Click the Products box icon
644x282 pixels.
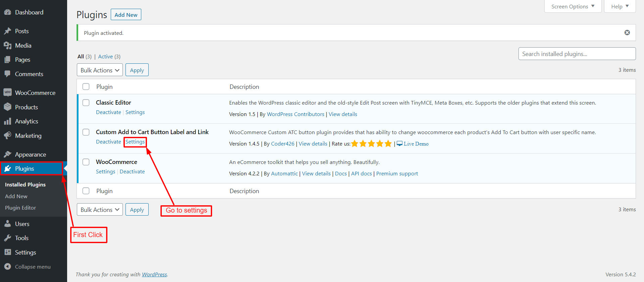(x=8, y=107)
